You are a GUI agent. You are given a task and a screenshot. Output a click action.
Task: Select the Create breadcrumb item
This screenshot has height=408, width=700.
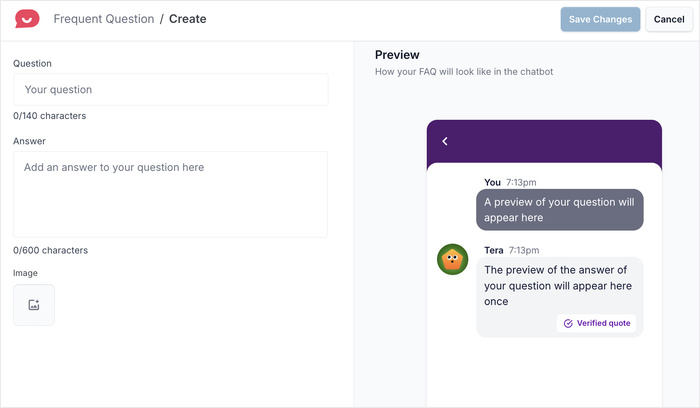coord(188,19)
